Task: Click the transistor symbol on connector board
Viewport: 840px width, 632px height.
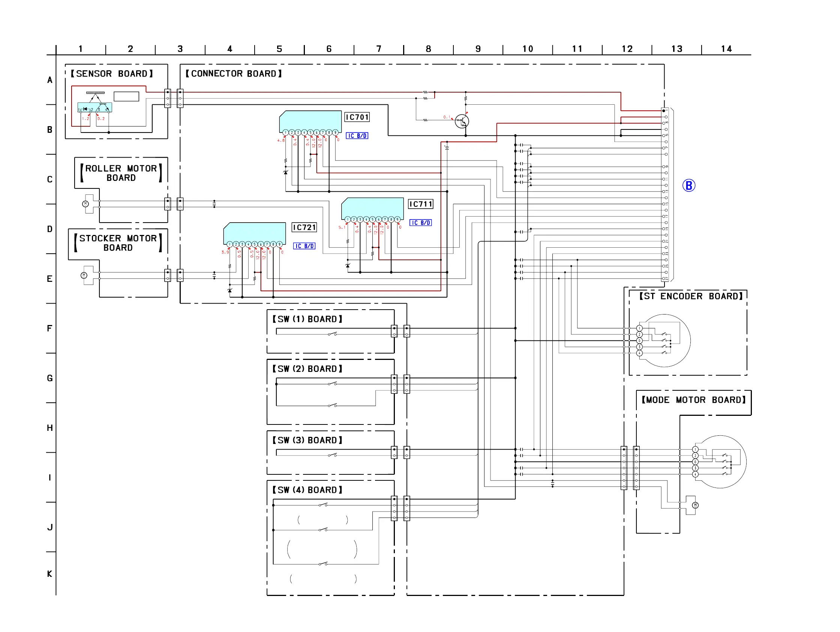Action: [x=462, y=121]
